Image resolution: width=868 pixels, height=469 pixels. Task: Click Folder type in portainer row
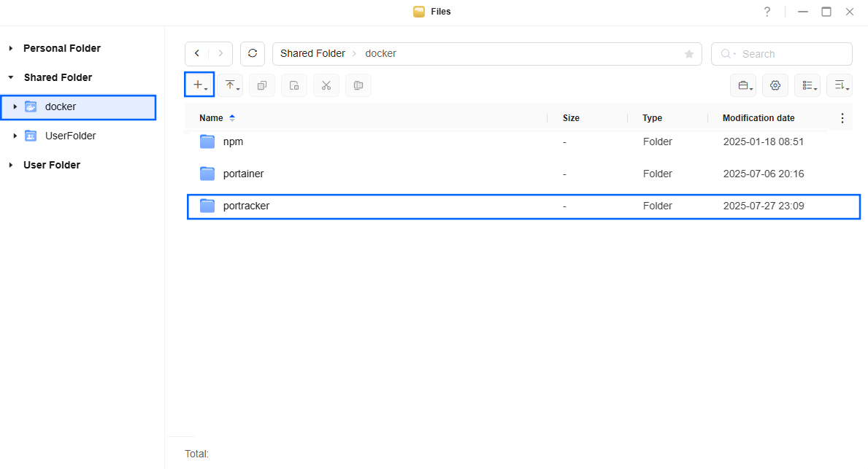(x=658, y=174)
